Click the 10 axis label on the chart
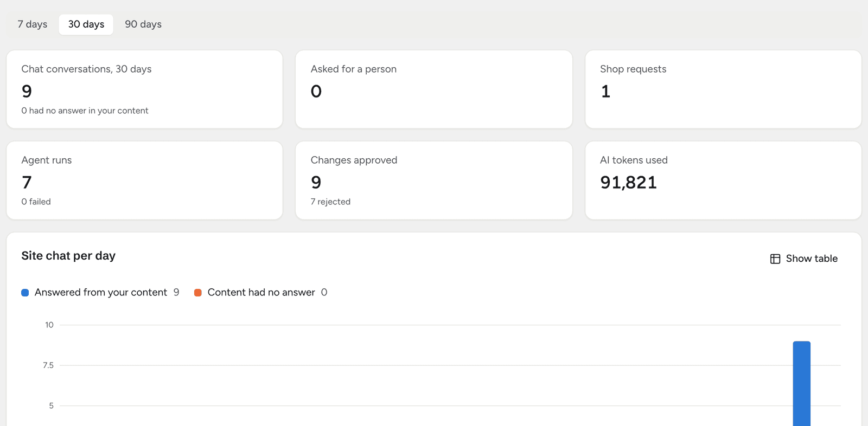Viewport: 868px width, 426px height. pyautogui.click(x=49, y=325)
